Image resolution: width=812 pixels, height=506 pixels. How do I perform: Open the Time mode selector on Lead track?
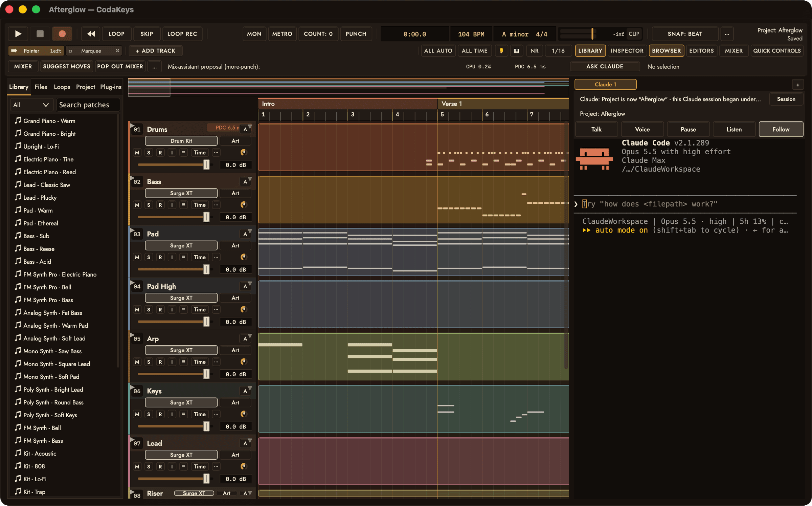(x=200, y=466)
